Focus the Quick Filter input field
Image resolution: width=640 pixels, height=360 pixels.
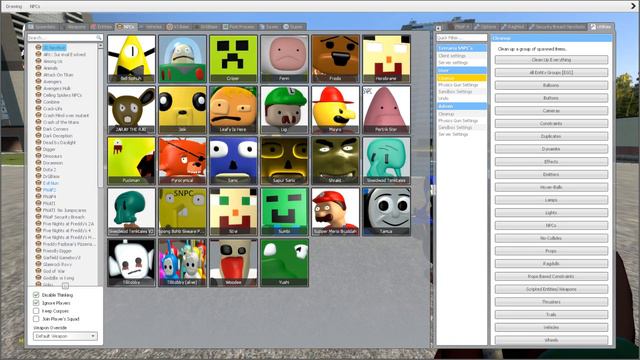[462, 38]
